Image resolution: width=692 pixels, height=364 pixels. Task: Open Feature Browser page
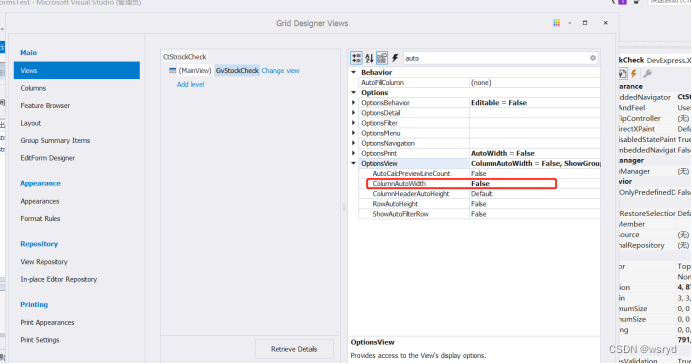[45, 106]
